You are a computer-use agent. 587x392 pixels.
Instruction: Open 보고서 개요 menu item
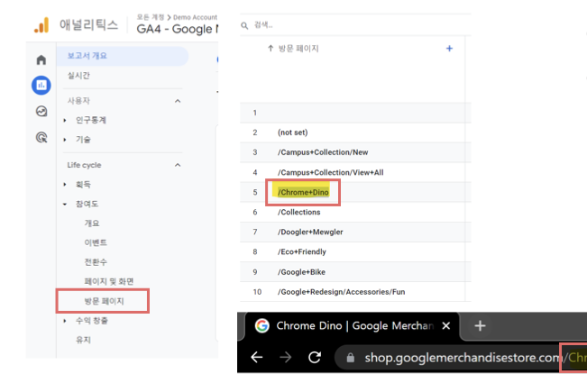point(123,56)
